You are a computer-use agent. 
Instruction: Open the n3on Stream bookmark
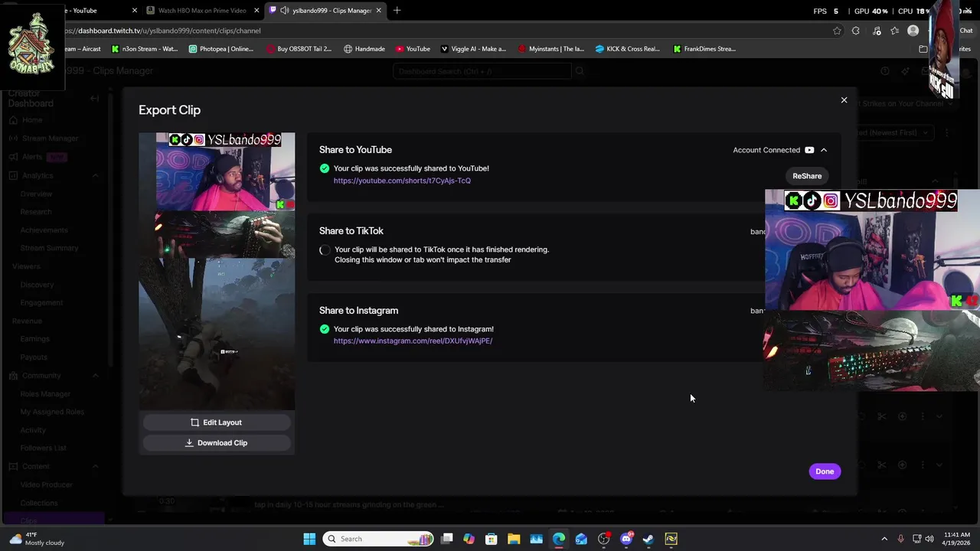click(144, 49)
